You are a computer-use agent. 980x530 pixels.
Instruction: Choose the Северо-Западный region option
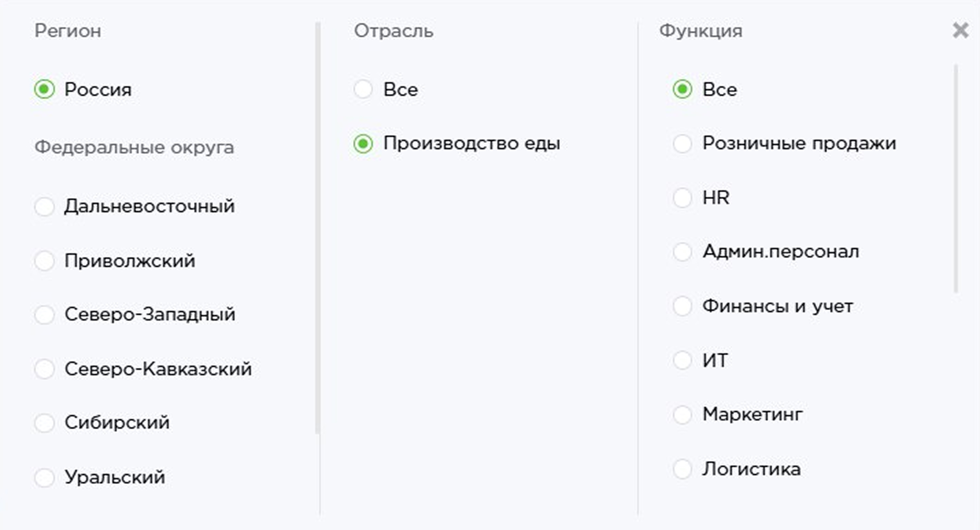pyautogui.click(x=45, y=315)
